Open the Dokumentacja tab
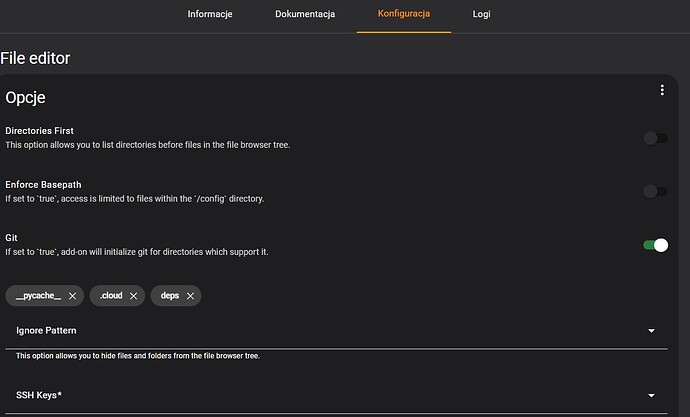The width and height of the screenshot is (690, 417). [x=305, y=15]
